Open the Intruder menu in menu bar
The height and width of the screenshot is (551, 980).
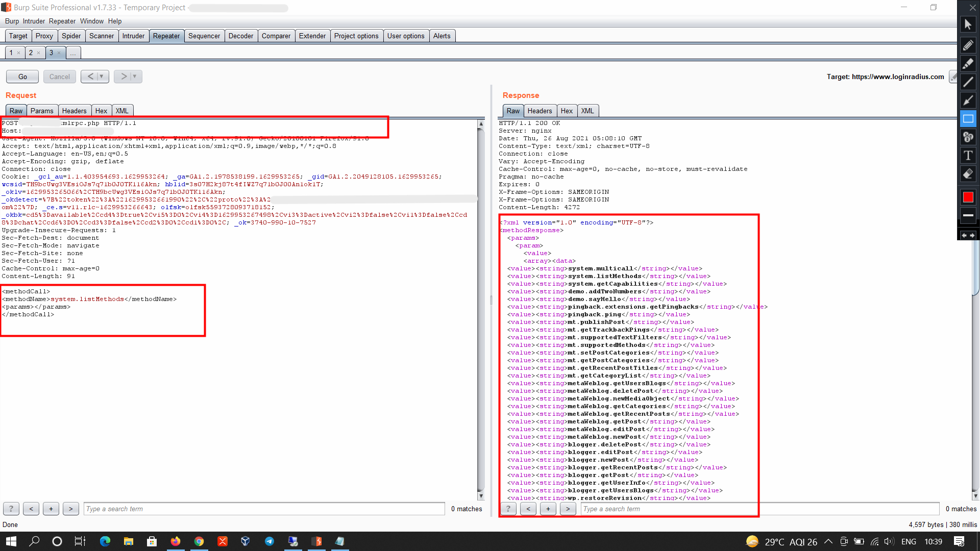[x=34, y=21]
